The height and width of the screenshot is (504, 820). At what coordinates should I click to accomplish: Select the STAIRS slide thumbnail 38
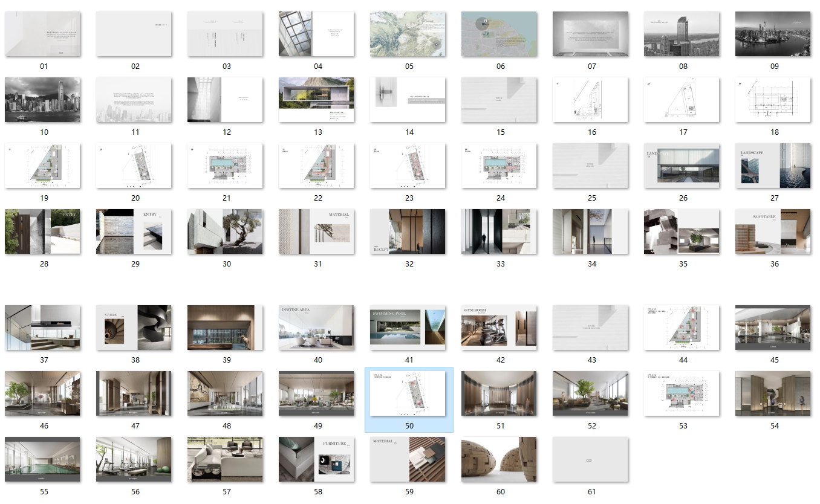(x=134, y=328)
